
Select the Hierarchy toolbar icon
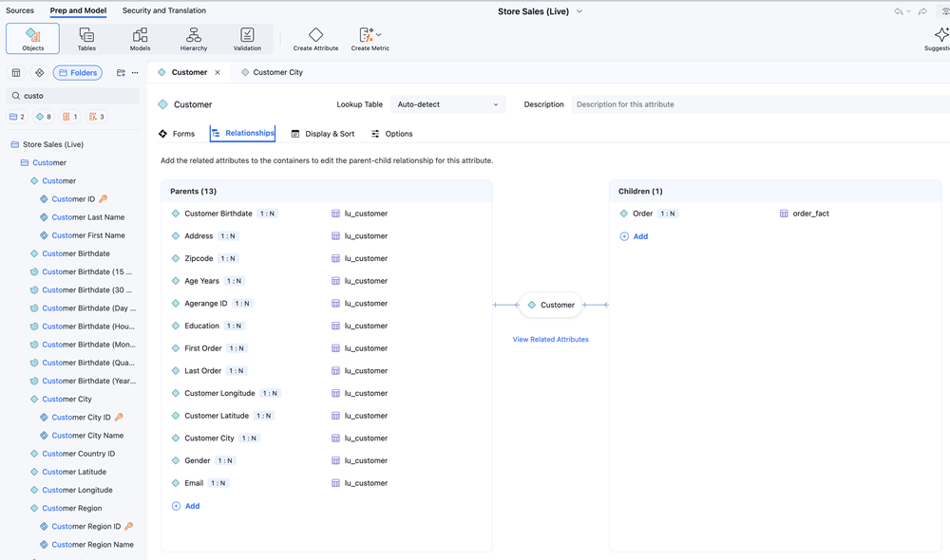tap(194, 38)
